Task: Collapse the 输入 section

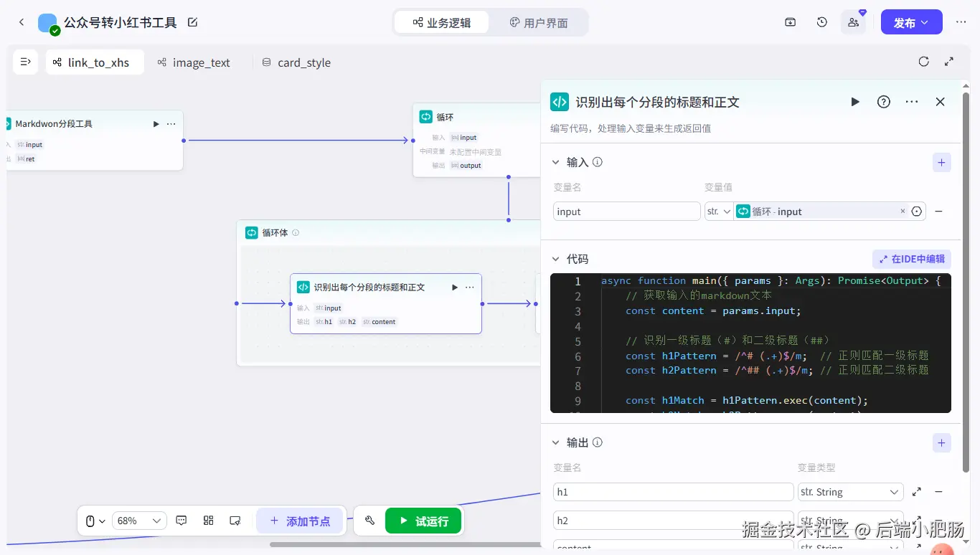Action: 555,162
